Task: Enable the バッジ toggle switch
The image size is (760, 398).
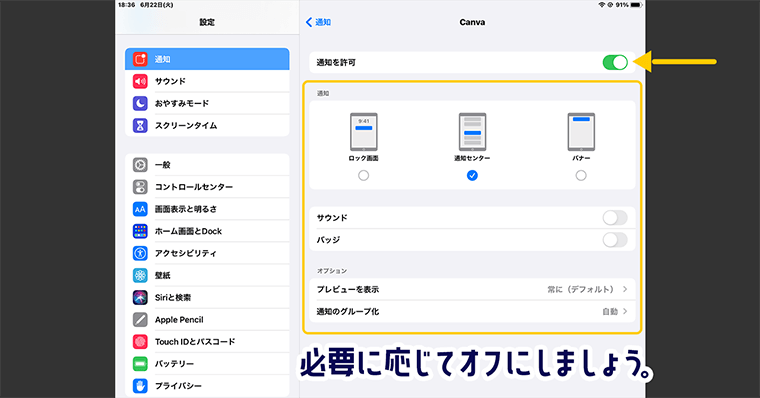Action: click(x=615, y=240)
